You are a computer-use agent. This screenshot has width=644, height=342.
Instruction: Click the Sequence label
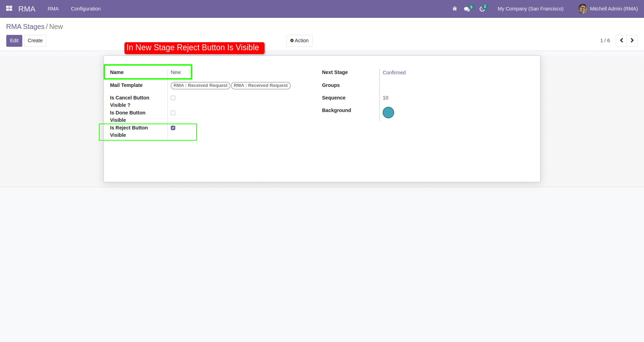point(333,98)
